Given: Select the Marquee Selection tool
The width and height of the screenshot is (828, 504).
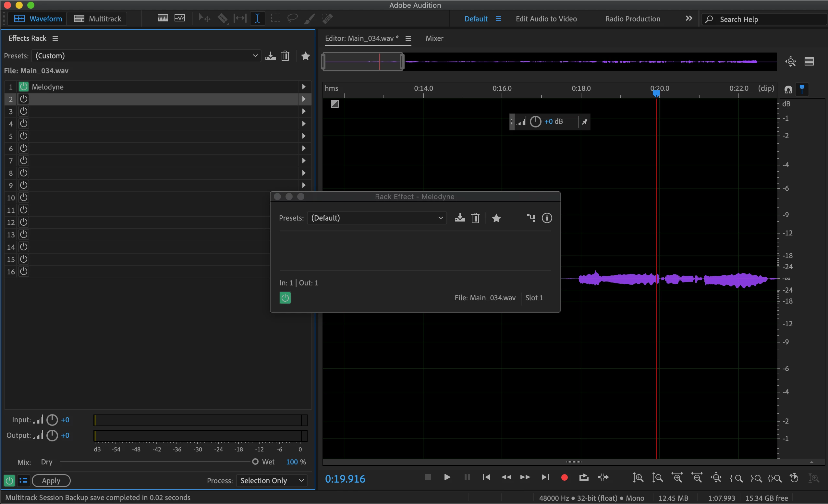Looking at the screenshot, I should pyautogui.click(x=275, y=18).
